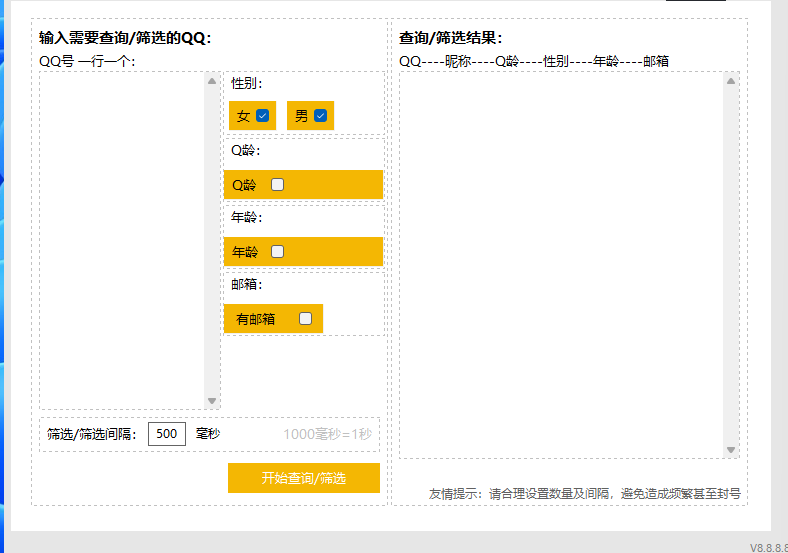The image size is (788, 553).
Task: Enable the 年龄 filter checkbox
Action: 278,252
